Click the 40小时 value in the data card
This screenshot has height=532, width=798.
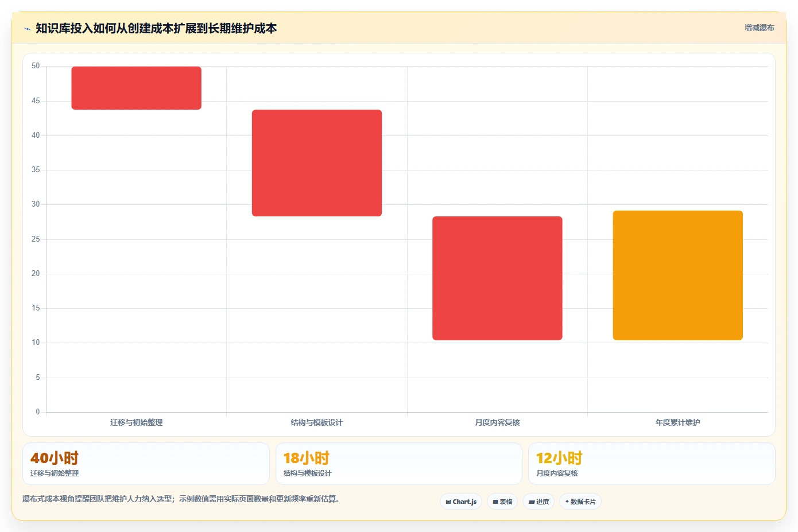click(55, 458)
